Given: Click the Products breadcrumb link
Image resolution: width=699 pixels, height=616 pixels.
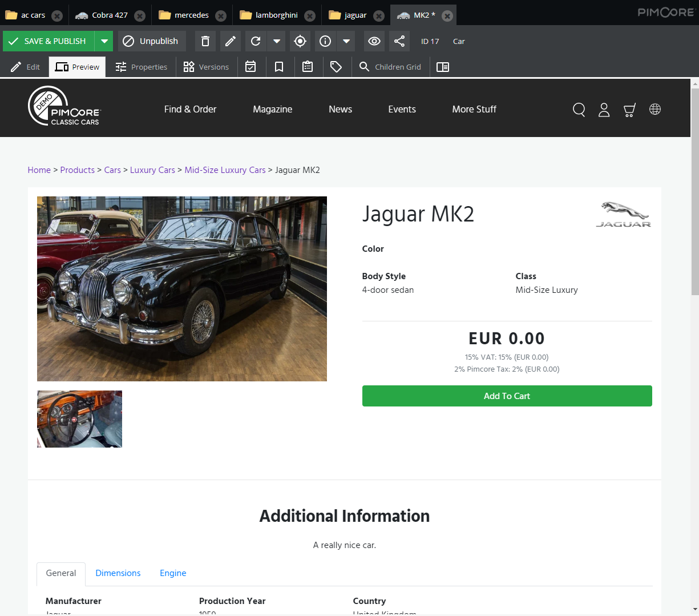Looking at the screenshot, I should click(x=78, y=170).
